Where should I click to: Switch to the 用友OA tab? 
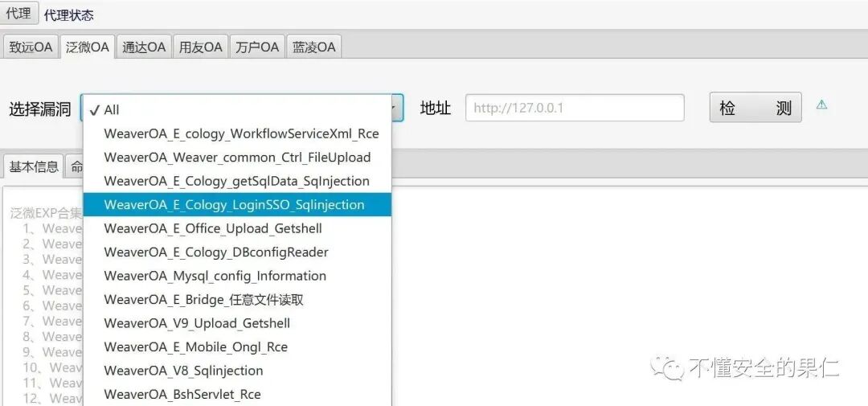(200, 47)
